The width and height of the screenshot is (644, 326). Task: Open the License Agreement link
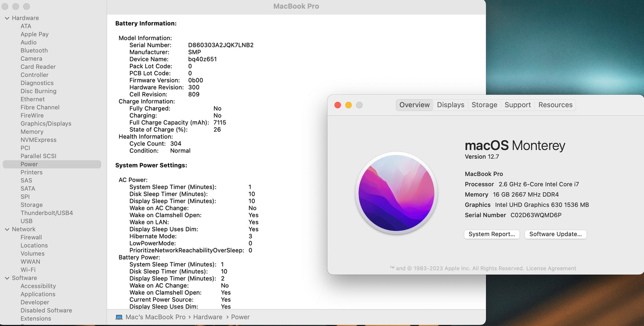coord(551,268)
